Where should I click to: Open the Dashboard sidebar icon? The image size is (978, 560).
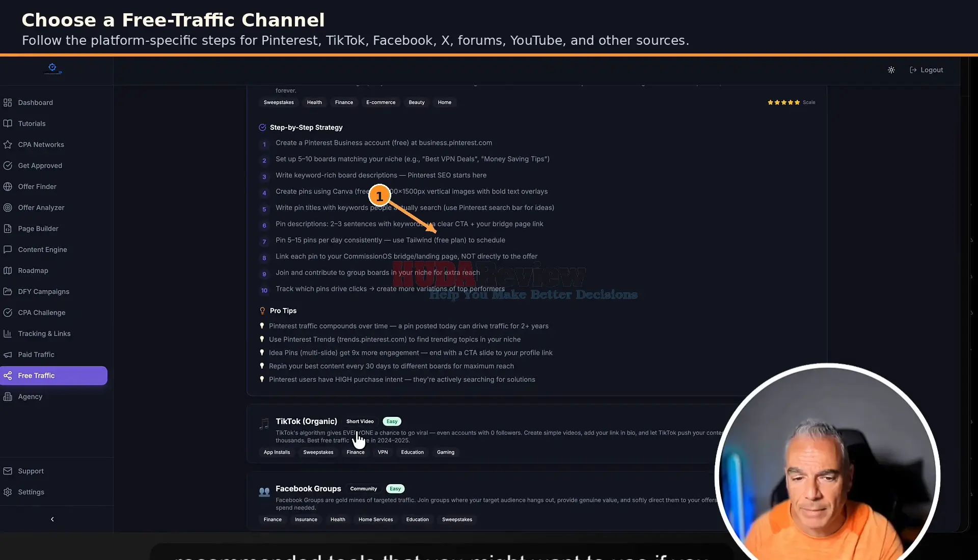coord(8,102)
